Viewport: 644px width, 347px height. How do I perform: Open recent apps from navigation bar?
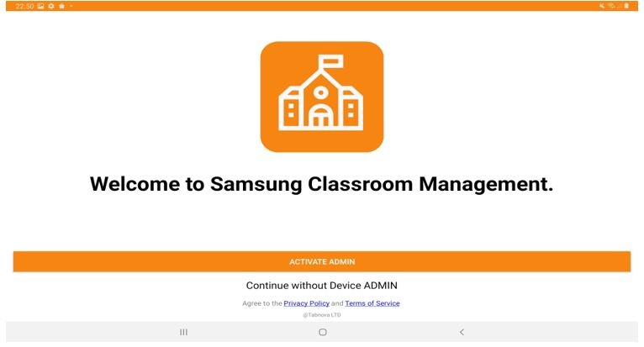[x=183, y=332]
